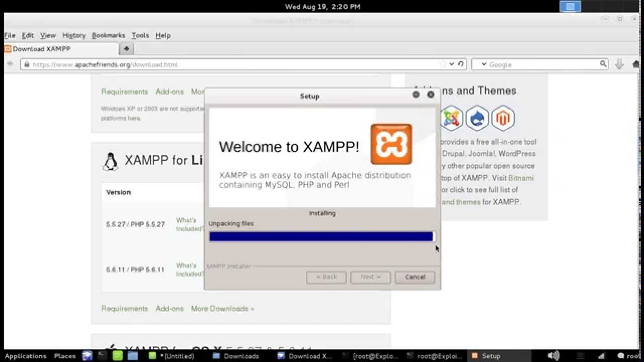Click the XAMPP favicon on the browser tab
Image resolution: width=644 pixels, height=362 pixels.
click(x=8, y=49)
